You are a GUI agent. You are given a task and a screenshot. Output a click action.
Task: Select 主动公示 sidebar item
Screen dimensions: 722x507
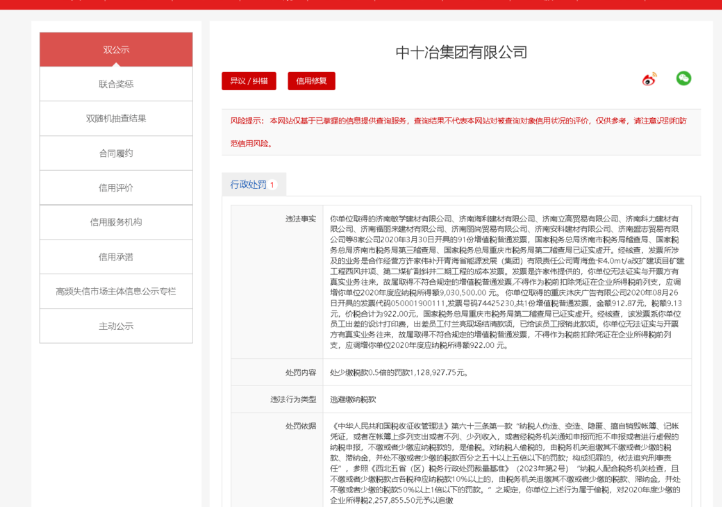tap(116, 326)
